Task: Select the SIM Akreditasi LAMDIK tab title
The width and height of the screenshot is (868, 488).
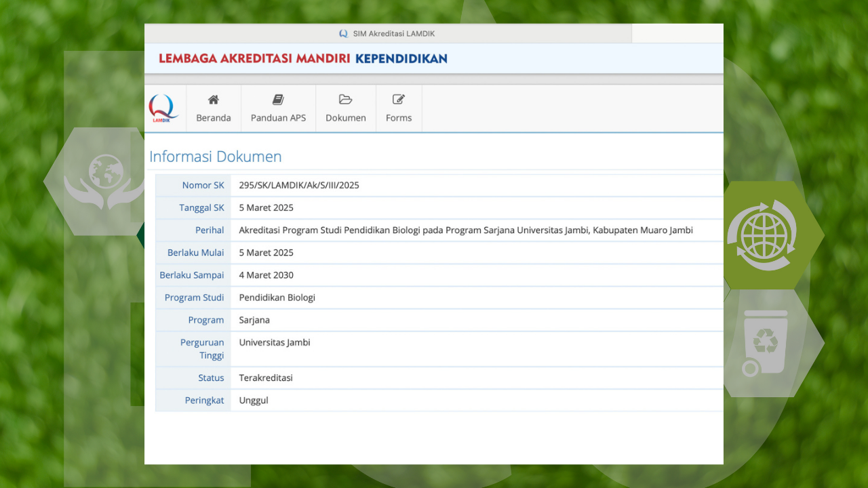Action: pyautogui.click(x=393, y=33)
